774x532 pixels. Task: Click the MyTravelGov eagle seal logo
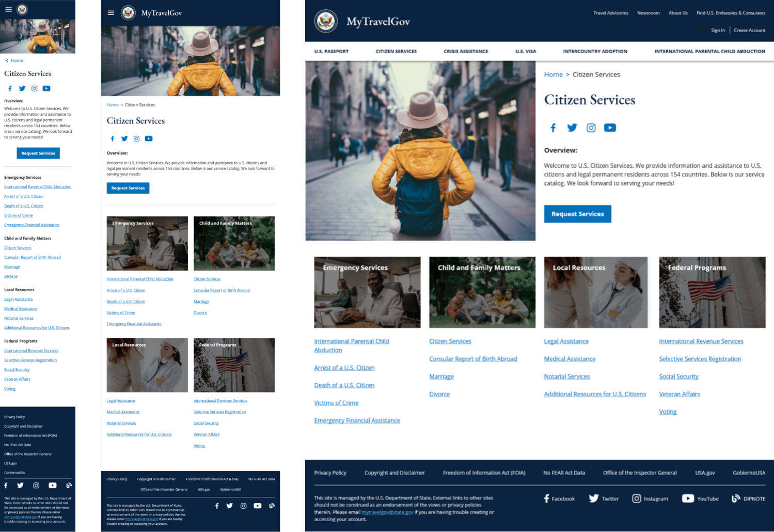point(326,21)
